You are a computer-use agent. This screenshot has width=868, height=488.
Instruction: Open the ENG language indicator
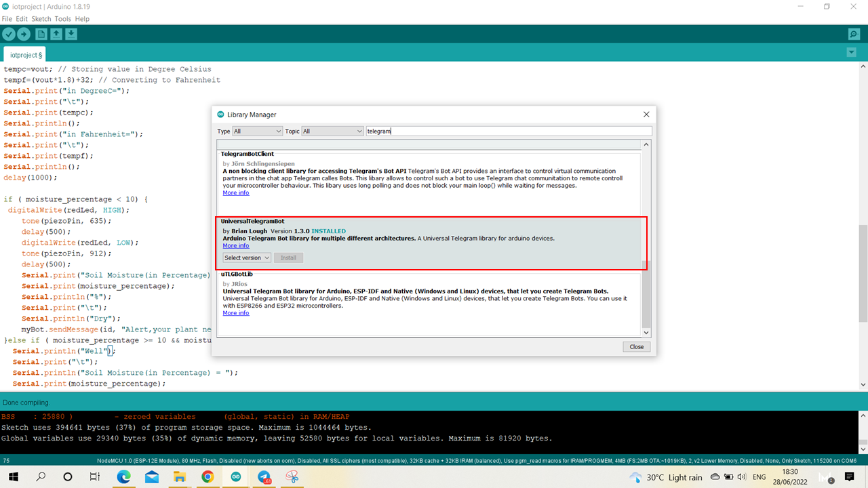(760, 477)
